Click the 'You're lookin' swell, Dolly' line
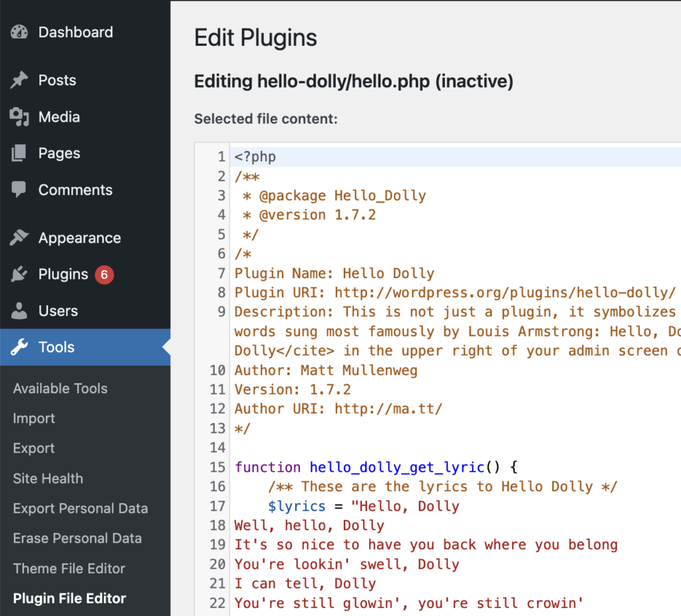The image size is (681, 616). [x=347, y=565]
